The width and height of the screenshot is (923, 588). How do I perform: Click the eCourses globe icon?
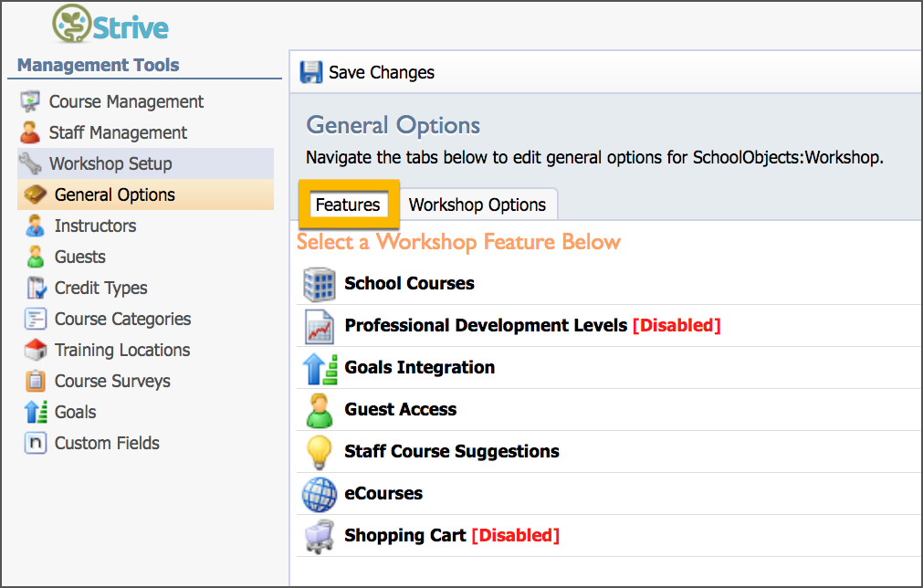click(x=320, y=495)
